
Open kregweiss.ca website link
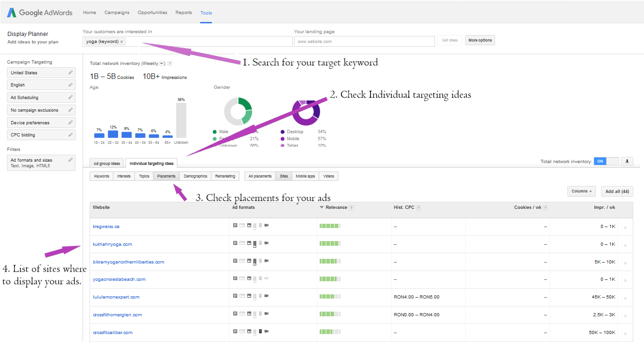click(x=106, y=227)
